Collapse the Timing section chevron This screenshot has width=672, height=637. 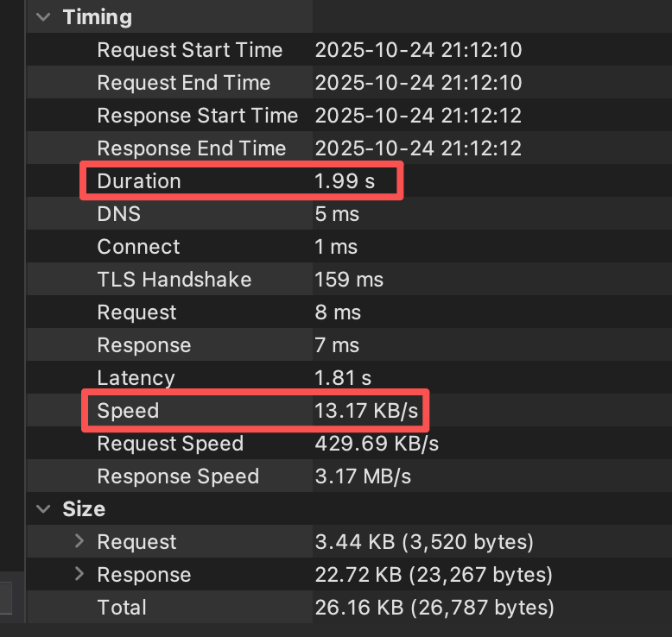[x=44, y=17]
